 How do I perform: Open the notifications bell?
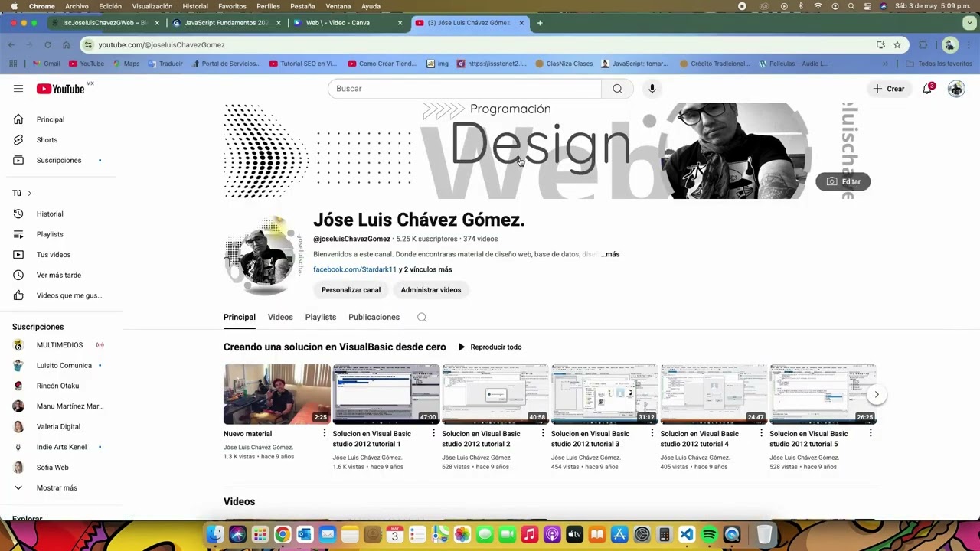tap(927, 89)
